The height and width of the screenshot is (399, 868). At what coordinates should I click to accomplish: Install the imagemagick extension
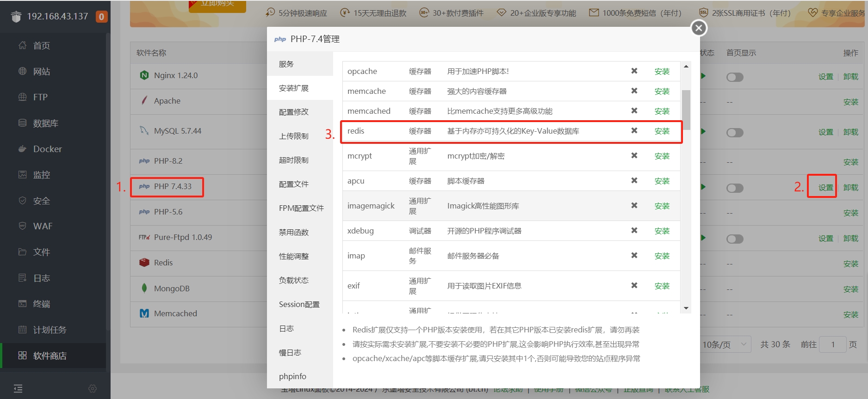pos(662,206)
